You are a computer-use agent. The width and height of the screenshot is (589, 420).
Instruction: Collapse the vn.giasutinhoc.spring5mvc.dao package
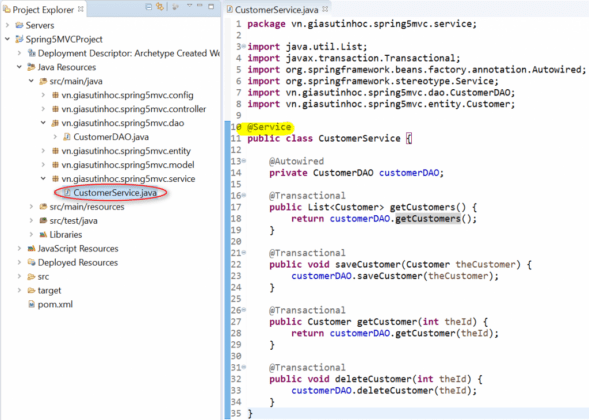tap(43, 123)
